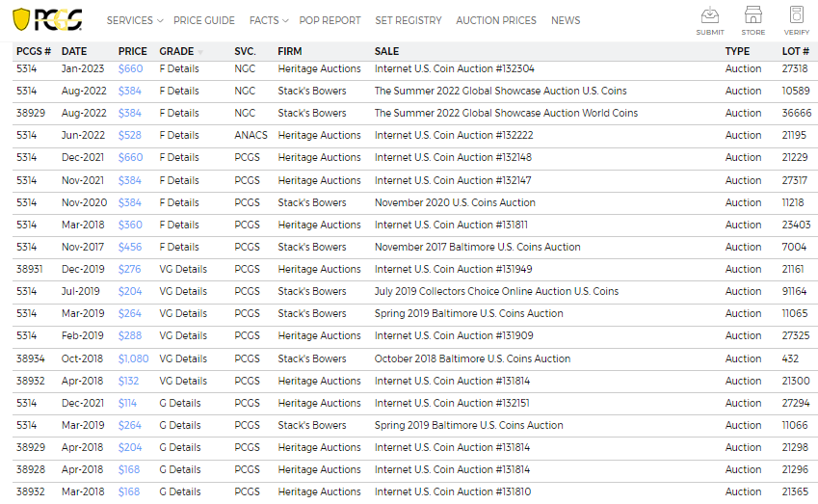Select 'The Summer 2022 Global Showcase Auction World Coins'
The height and width of the screenshot is (504, 818).
[x=506, y=113]
